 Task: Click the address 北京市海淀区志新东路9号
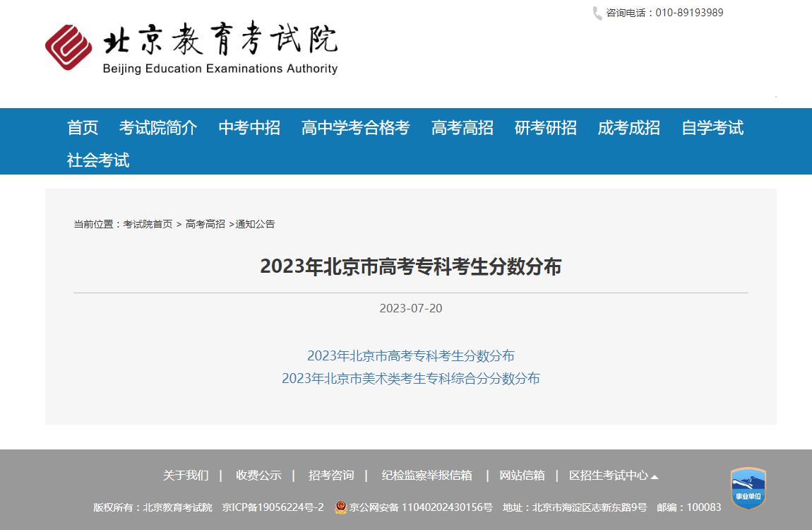(x=590, y=507)
